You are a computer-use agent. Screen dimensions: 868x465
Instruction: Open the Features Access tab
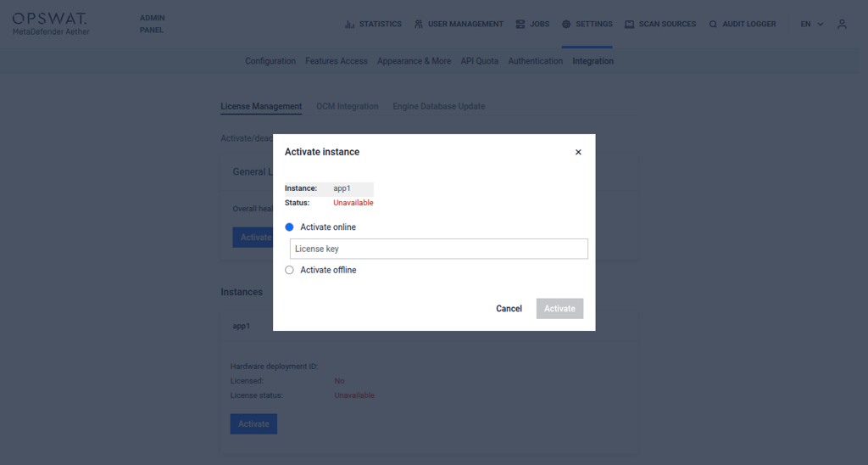(337, 61)
